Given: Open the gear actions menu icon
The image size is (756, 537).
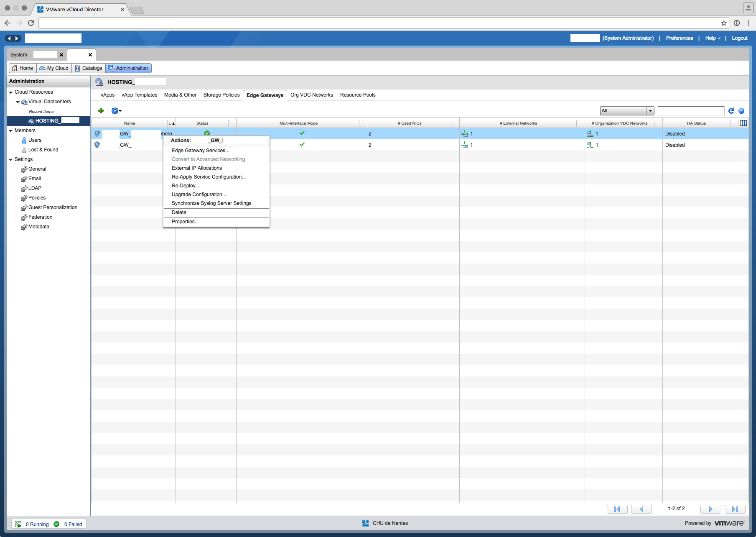Looking at the screenshot, I should coord(116,111).
